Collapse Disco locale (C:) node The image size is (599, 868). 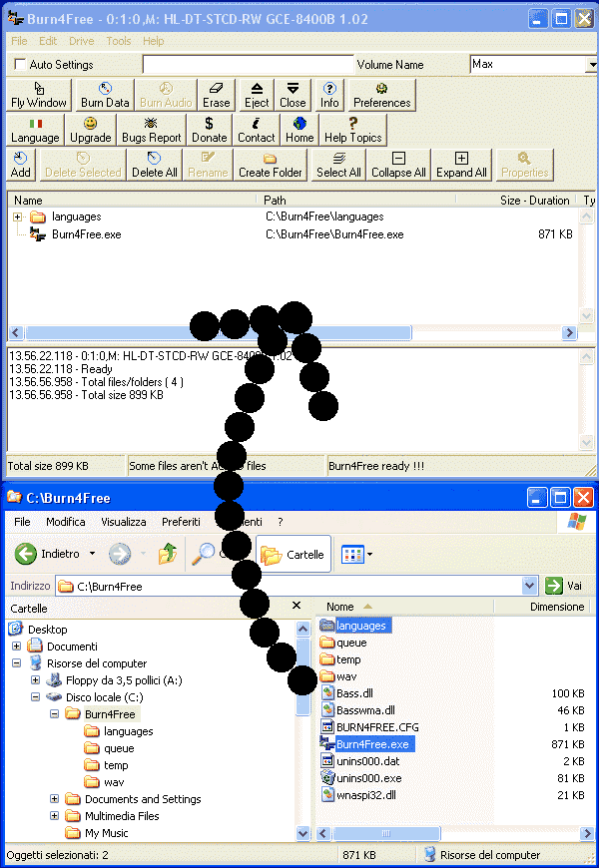pyautogui.click(x=36, y=697)
